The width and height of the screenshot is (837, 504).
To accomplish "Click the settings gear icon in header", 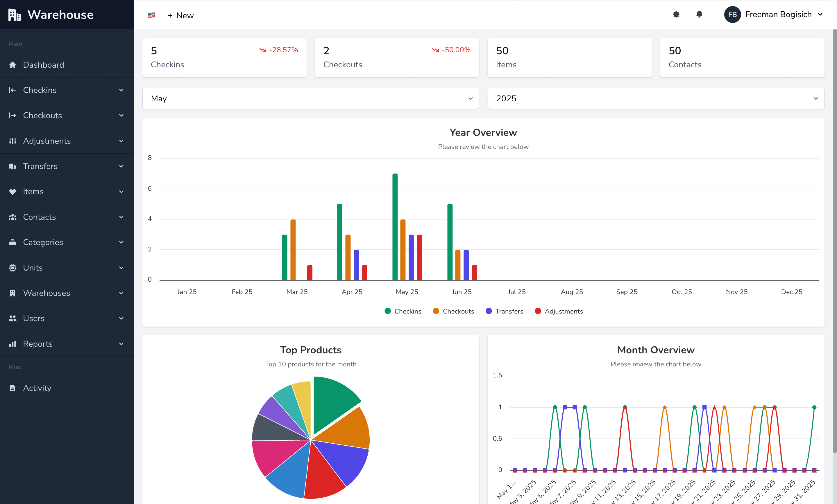I will [x=676, y=15].
